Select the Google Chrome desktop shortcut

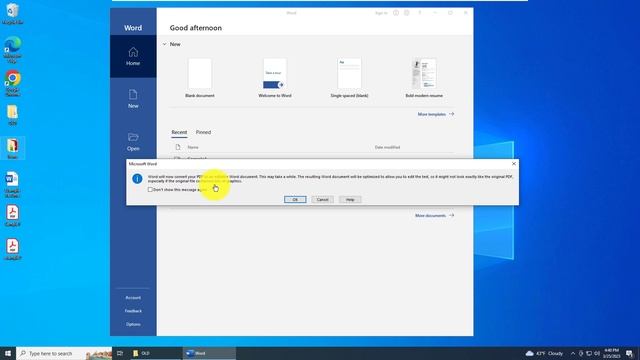tap(13, 84)
